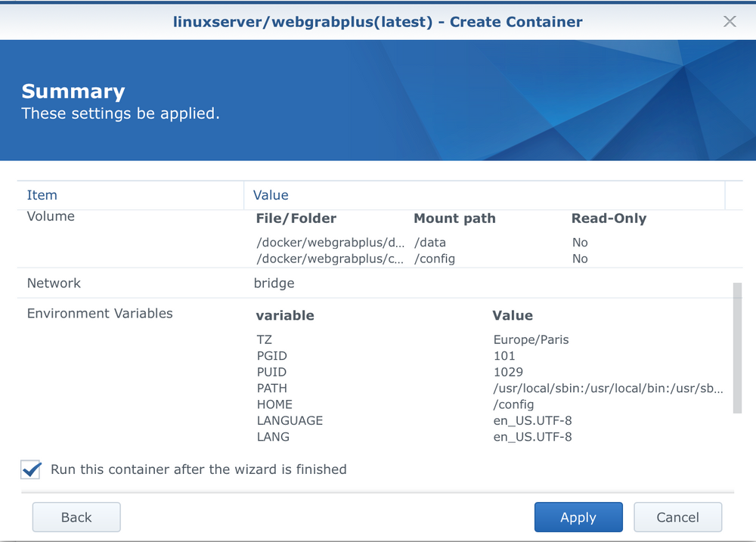Select the Value column header

[x=271, y=195]
